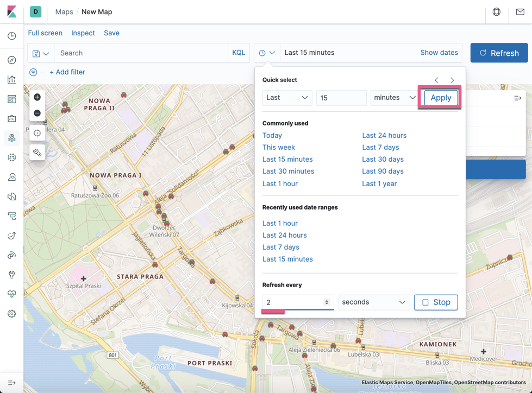Open Recently viewed clock icon in sidebar

tap(11, 36)
